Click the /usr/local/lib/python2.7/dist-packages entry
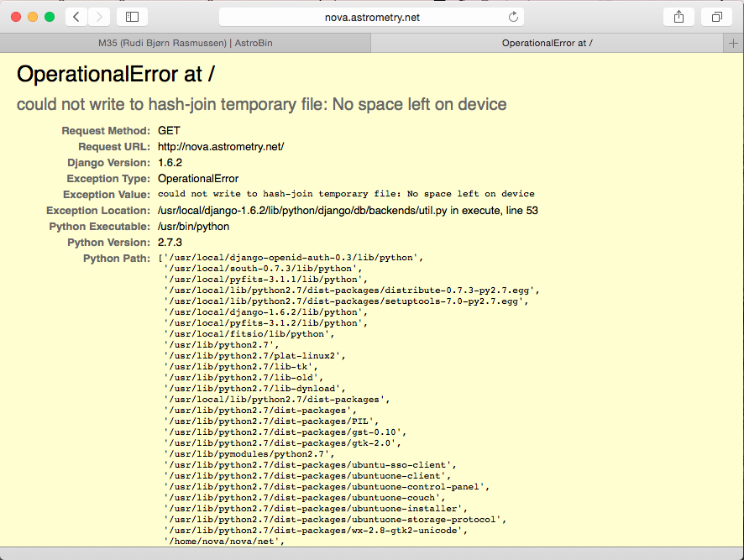The width and height of the screenshot is (744, 560). [x=277, y=400]
